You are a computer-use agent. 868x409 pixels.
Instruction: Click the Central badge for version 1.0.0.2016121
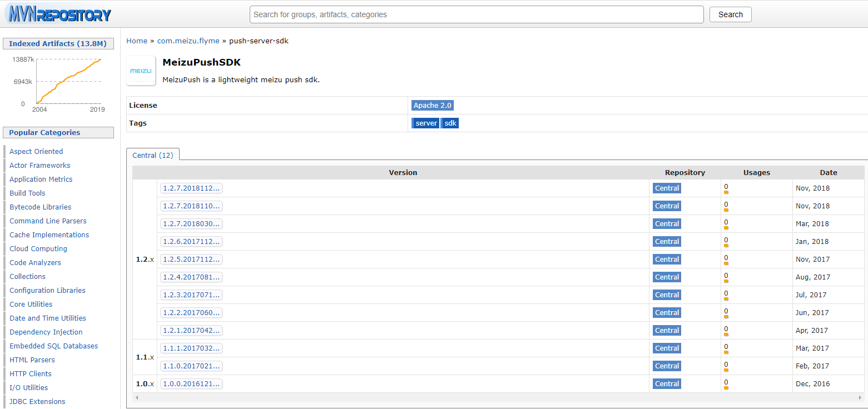tap(667, 384)
